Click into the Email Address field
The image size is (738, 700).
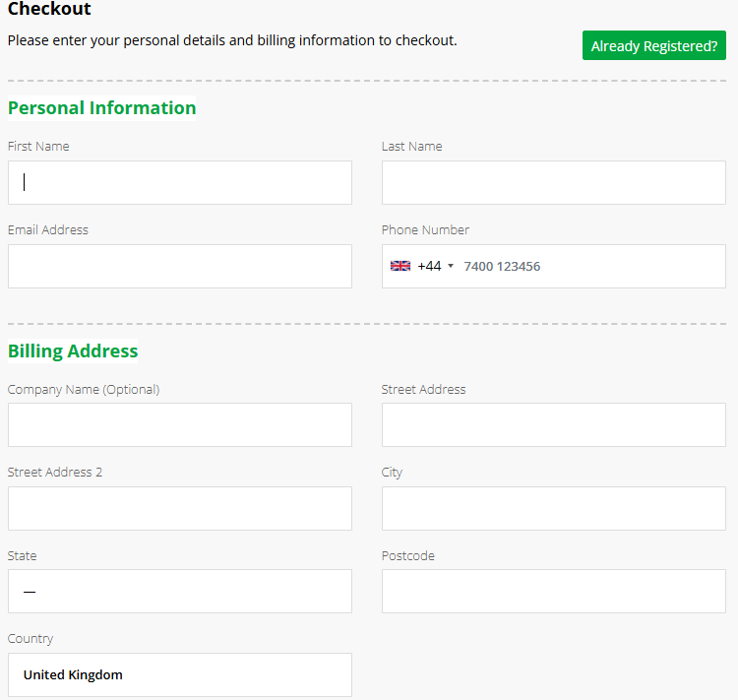[180, 266]
